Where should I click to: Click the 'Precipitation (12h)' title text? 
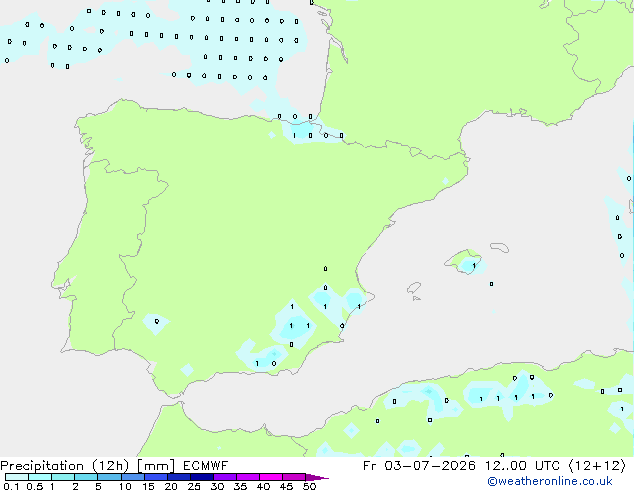[x=65, y=466]
